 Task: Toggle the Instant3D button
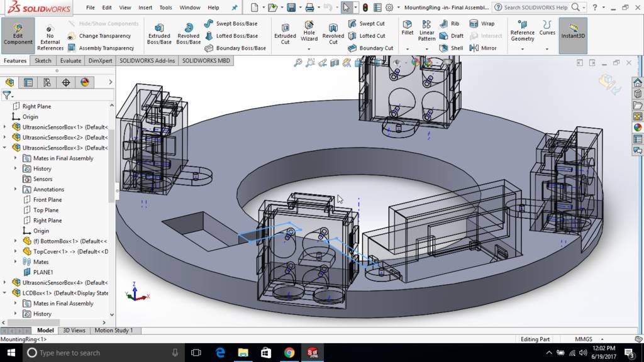tap(572, 35)
